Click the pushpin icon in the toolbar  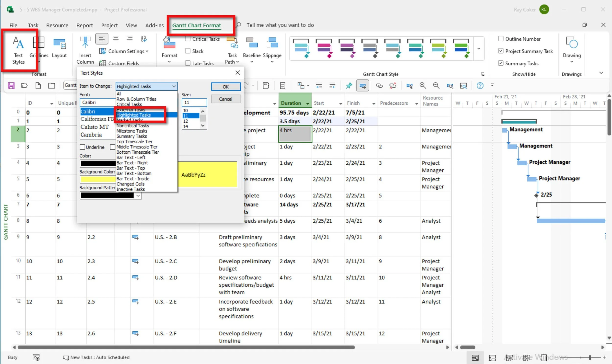pyautogui.click(x=349, y=86)
